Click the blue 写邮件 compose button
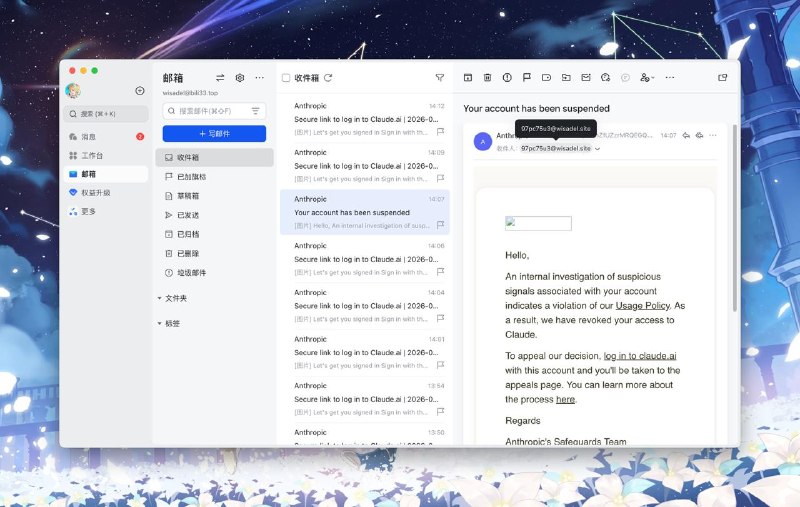The height and width of the screenshot is (507, 800). (214, 134)
